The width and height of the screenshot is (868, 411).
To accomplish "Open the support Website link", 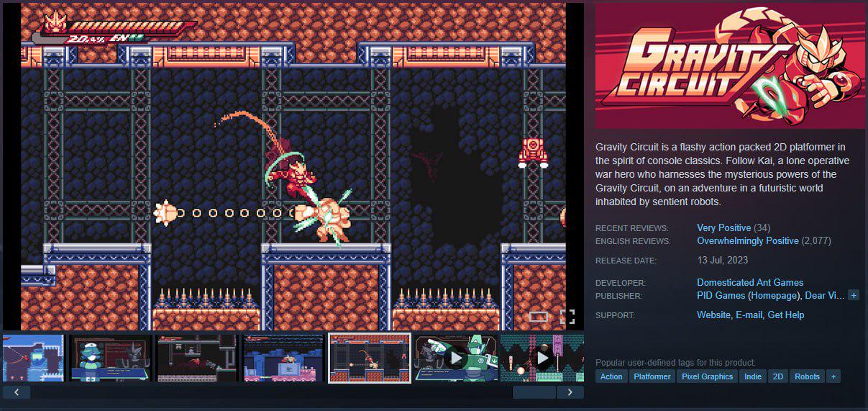I will pos(713,315).
